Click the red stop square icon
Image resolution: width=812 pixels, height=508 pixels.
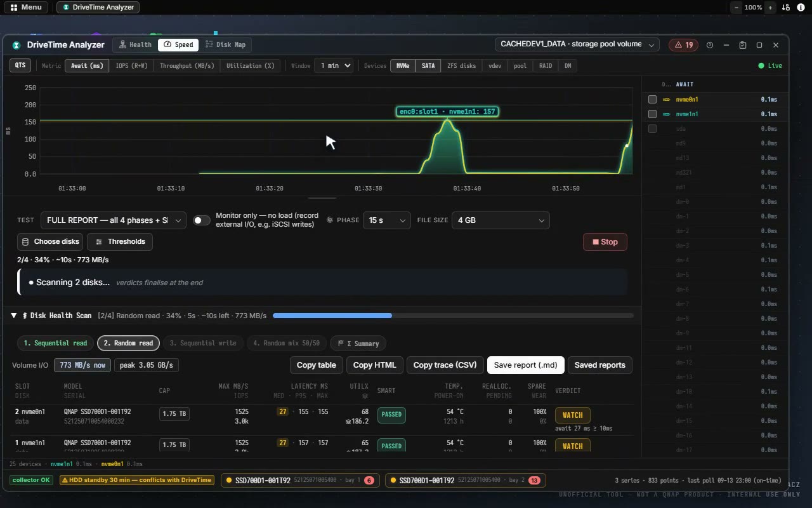click(596, 242)
